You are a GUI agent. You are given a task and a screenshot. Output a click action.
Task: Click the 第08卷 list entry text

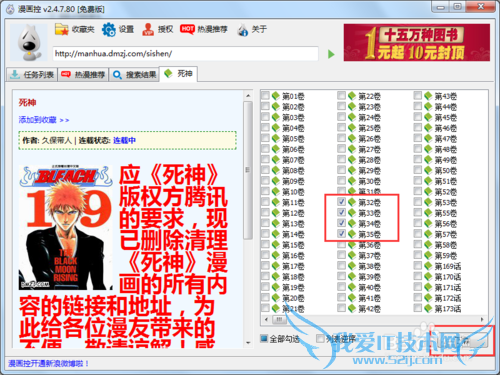click(293, 171)
